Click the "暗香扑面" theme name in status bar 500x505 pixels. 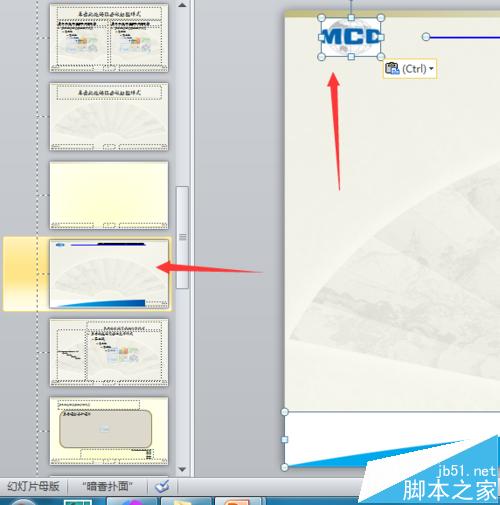(107, 487)
